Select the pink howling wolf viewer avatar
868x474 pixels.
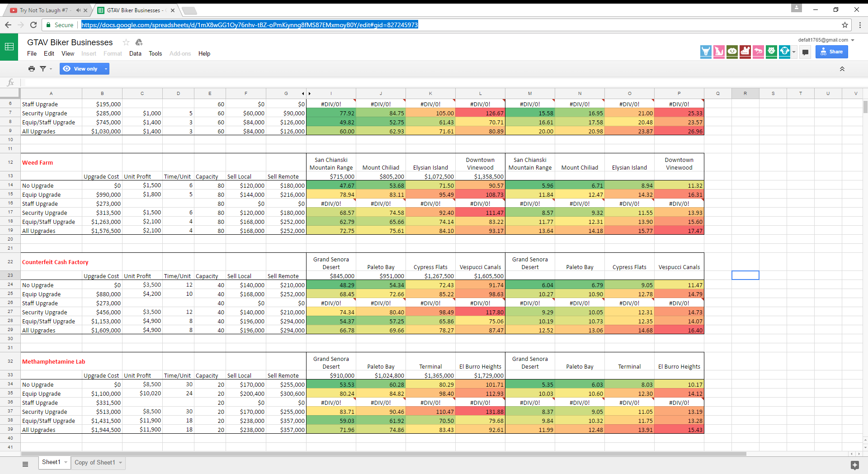click(719, 52)
